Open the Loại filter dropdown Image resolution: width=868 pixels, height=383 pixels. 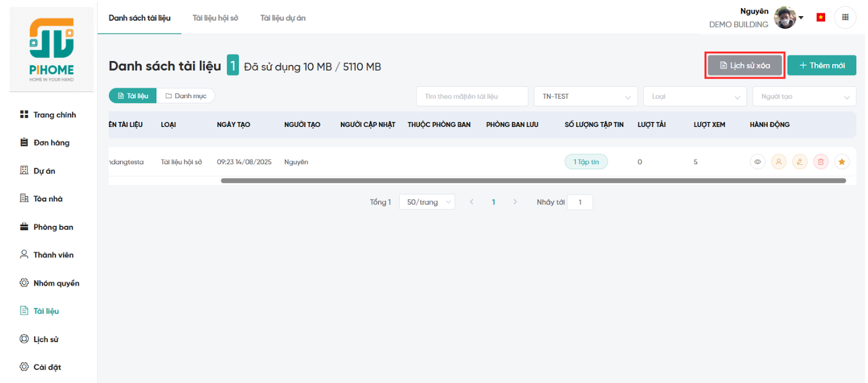pos(694,97)
